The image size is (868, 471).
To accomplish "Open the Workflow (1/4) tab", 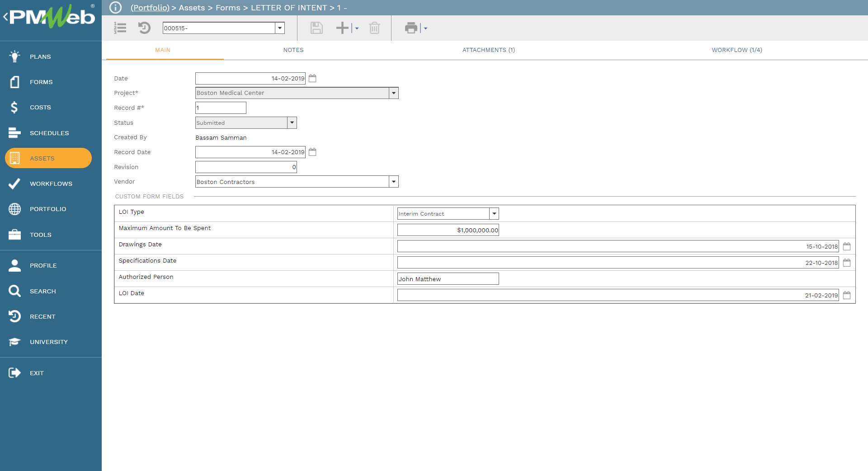I will click(736, 50).
